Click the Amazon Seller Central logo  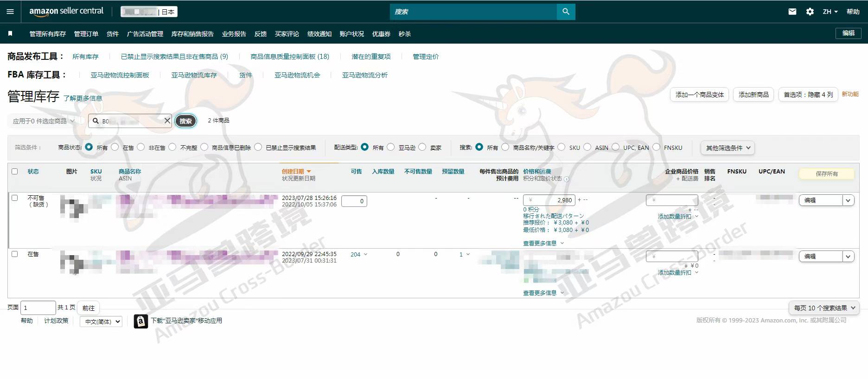[x=66, y=12]
